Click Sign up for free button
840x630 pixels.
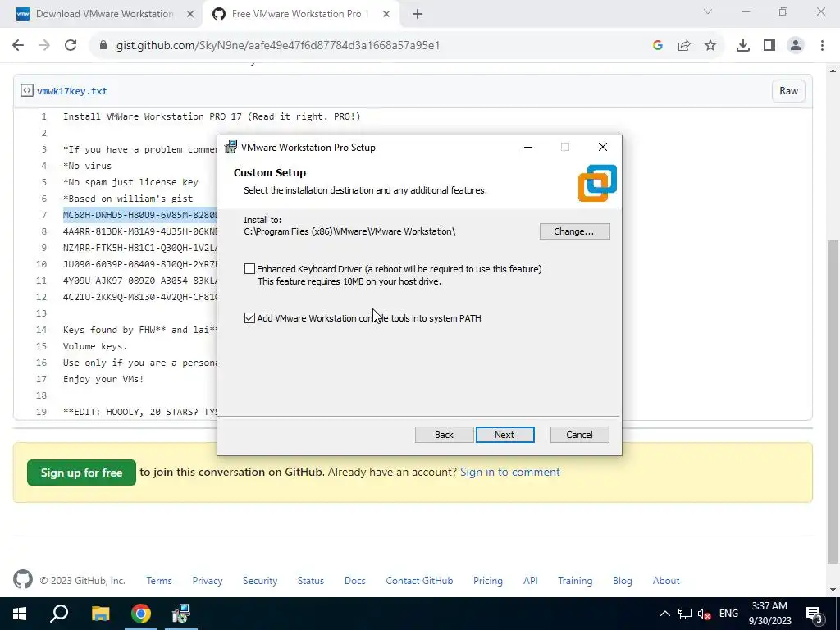81,472
